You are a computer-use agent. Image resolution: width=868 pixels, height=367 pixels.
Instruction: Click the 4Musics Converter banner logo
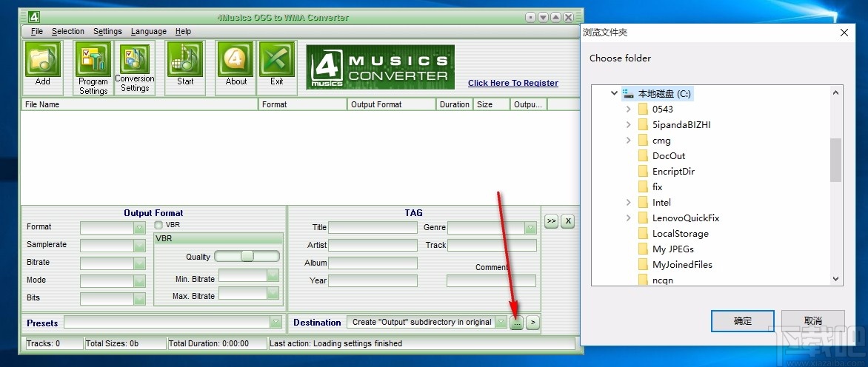coord(380,67)
